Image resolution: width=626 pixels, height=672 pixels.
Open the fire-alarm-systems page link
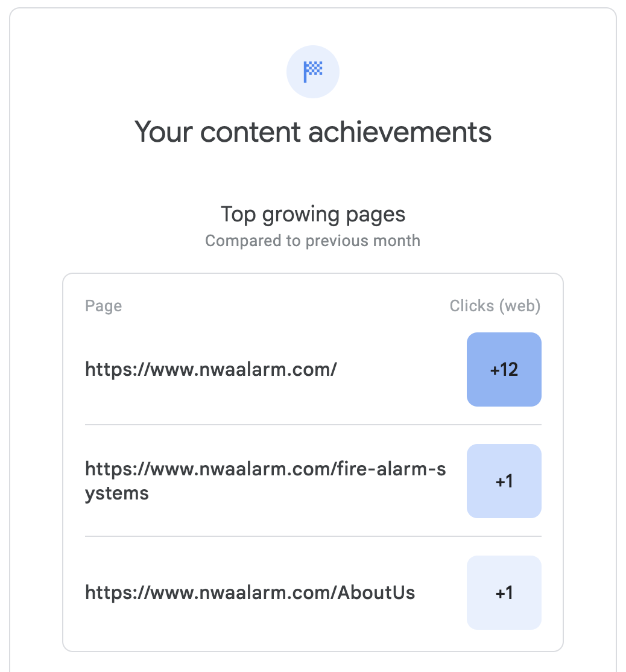pyautogui.click(x=265, y=469)
